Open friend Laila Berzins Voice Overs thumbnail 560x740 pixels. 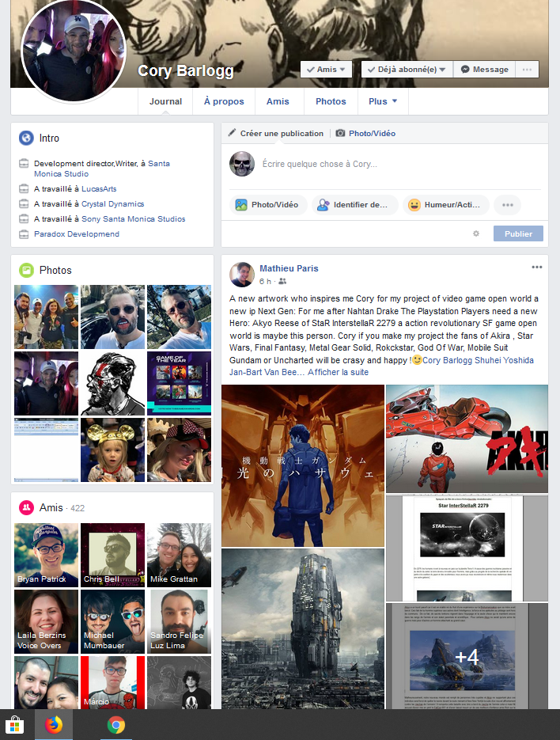[46, 621]
